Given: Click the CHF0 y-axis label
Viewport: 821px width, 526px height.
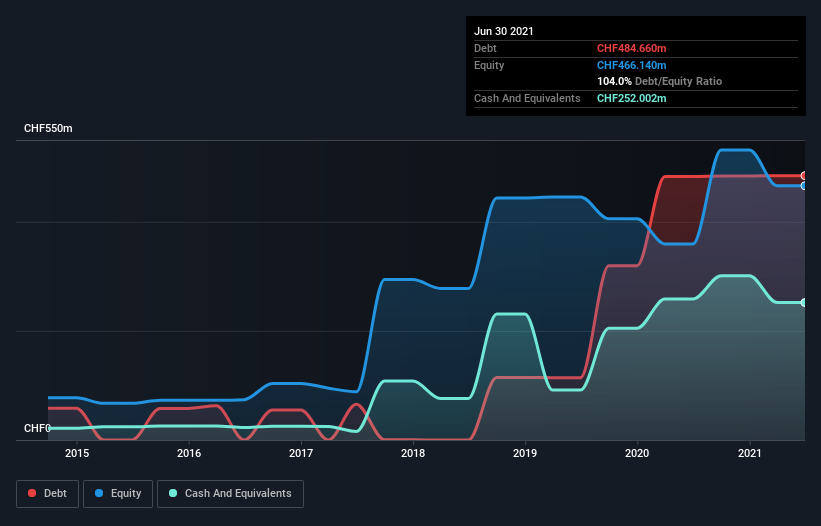Looking at the screenshot, I should (x=37, y=428).
